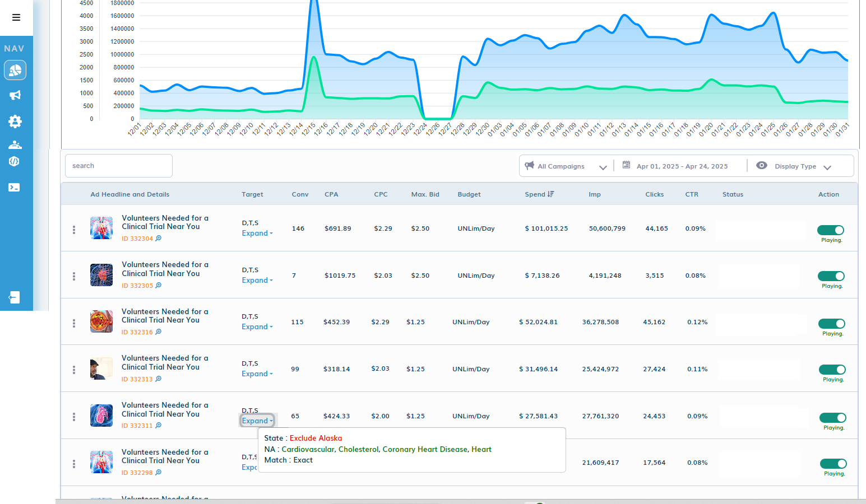Open the dashboard pie chart icon

(x=15, y=70)
